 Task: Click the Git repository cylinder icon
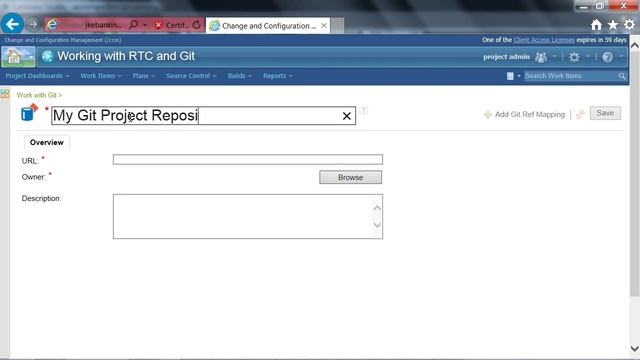29,113
